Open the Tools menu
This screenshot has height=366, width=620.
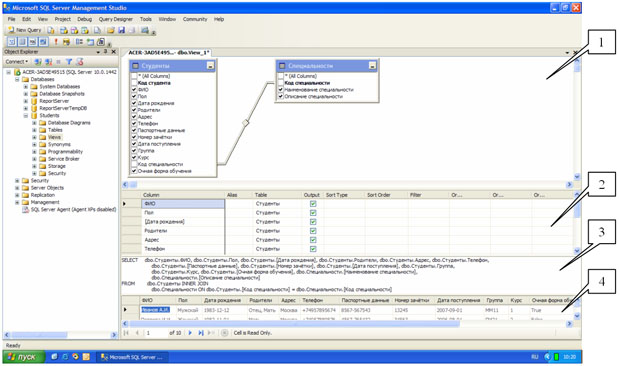coord(146,19)
